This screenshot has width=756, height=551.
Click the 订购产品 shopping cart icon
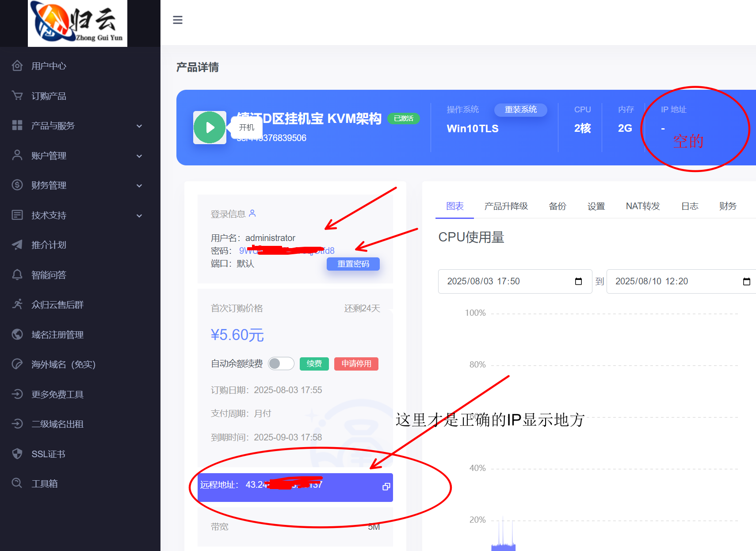17,96
